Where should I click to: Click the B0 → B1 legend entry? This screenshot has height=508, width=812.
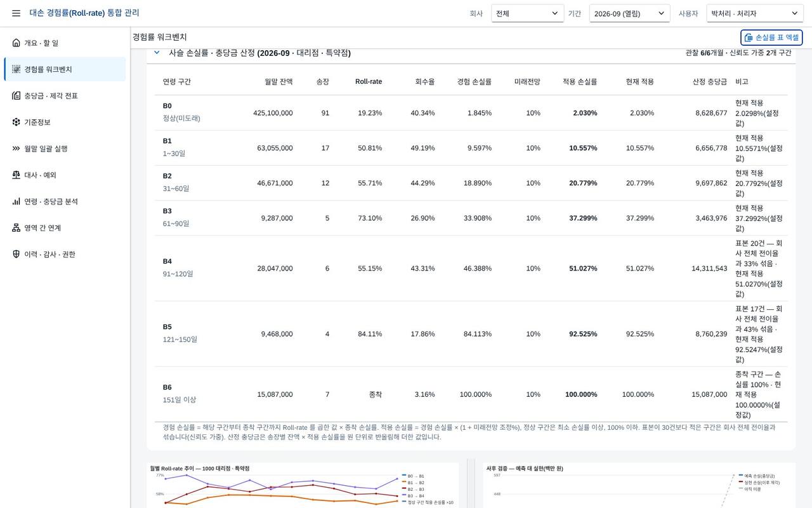[x=413, y=476]
